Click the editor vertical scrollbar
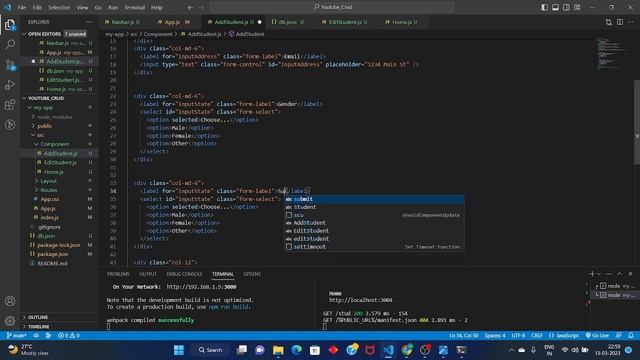This screenshot has width=640, height=360. [x=637, y=122]
